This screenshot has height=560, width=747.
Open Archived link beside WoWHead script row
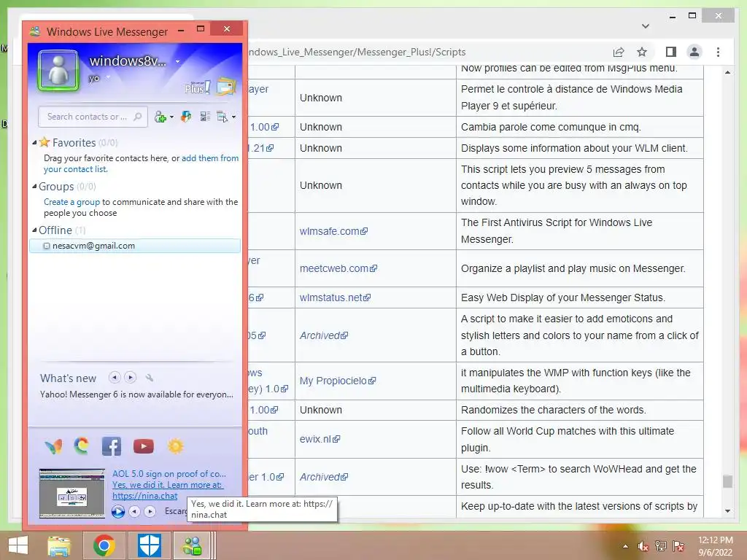tap(324, 477)
